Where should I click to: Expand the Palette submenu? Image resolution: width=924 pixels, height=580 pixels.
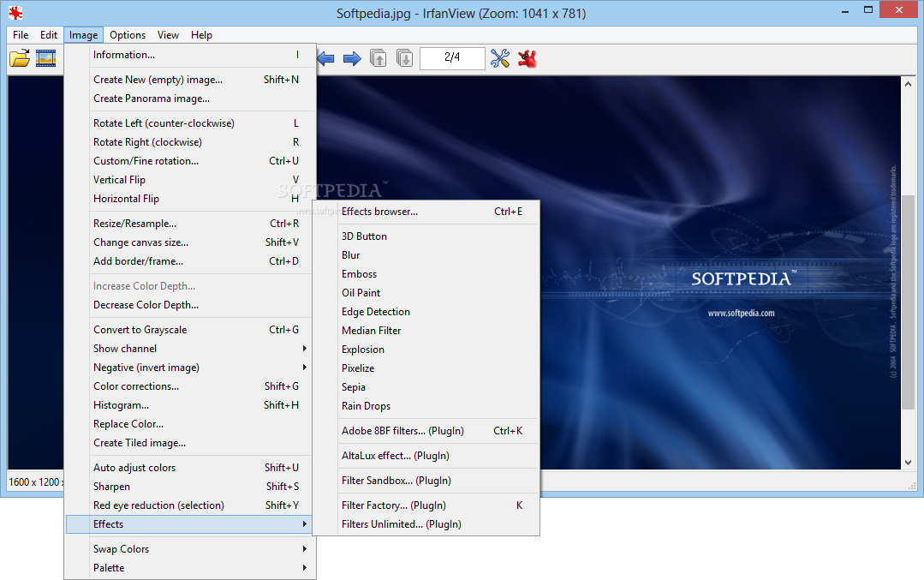tap(188, 568)
